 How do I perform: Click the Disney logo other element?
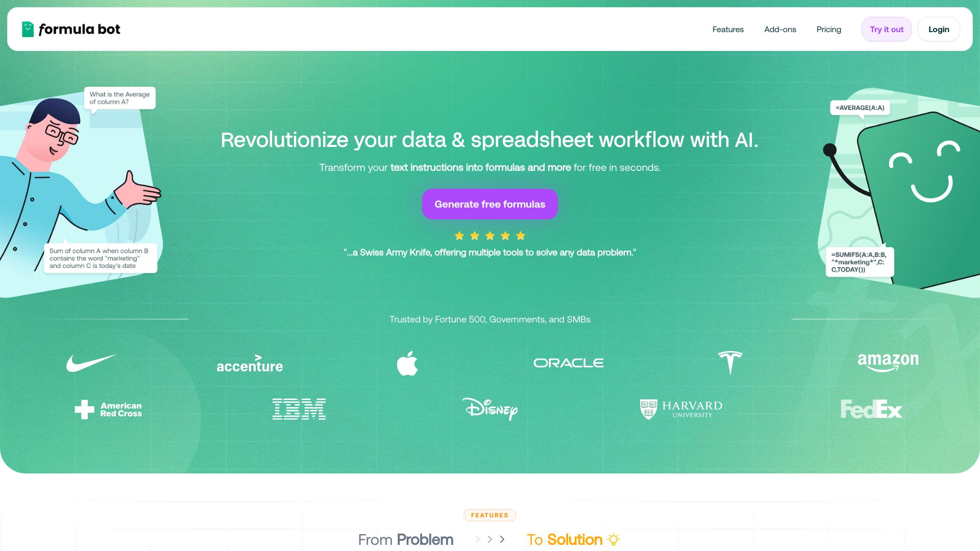pos(490,409)
